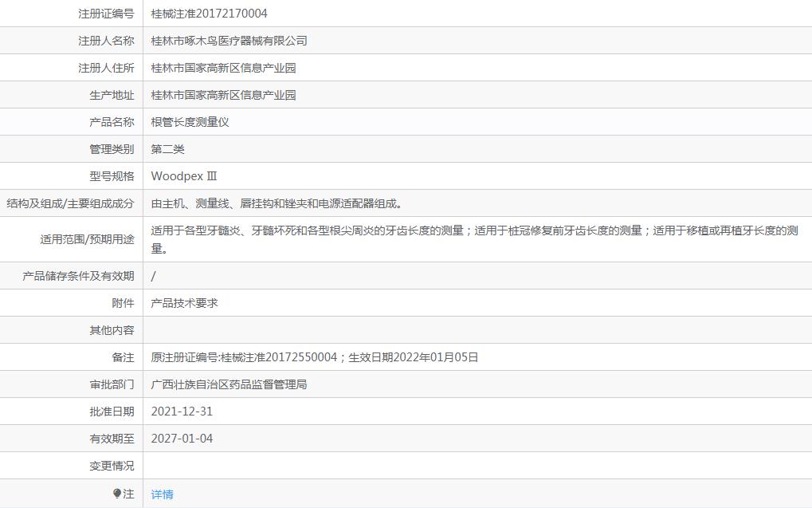
Task: Click the 其他内容 row label
Action: 112,330
